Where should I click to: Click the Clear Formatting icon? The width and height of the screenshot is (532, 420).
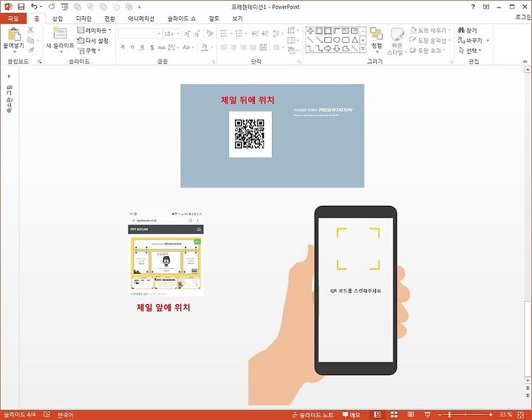210,33
